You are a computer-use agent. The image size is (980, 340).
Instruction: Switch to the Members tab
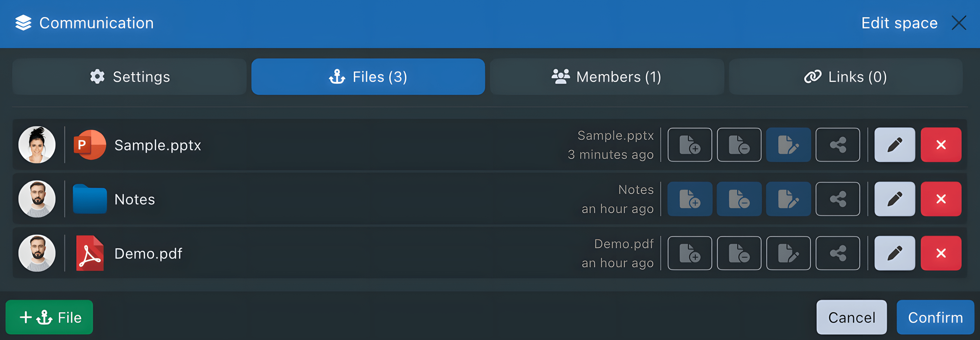[606, 76]
